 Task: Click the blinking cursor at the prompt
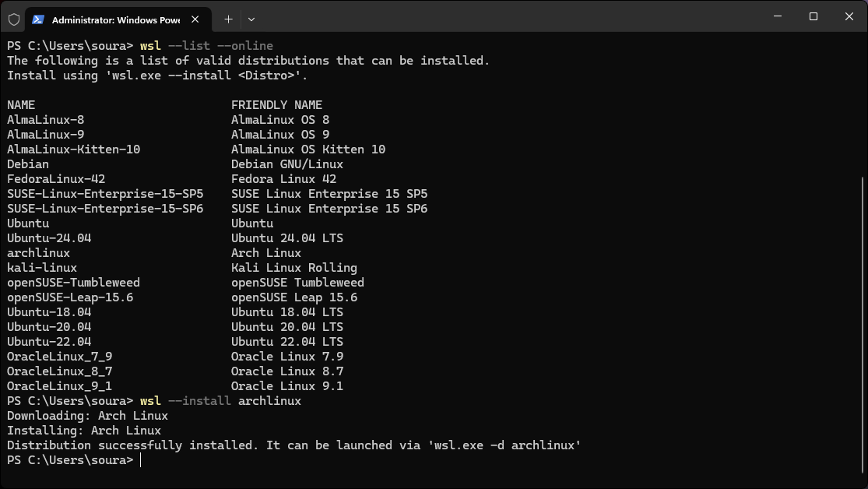pyautogui.click(x=140, y=459)
